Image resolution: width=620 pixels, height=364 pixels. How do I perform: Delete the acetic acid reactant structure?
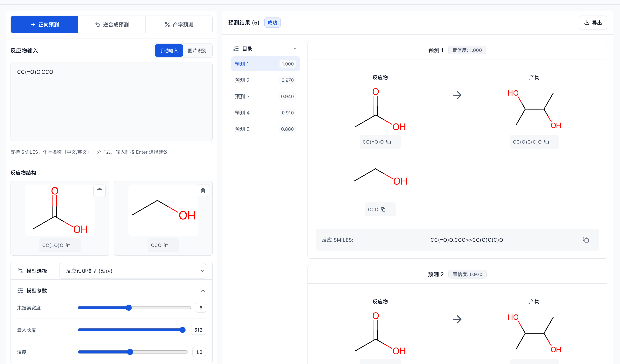point(99,191)
